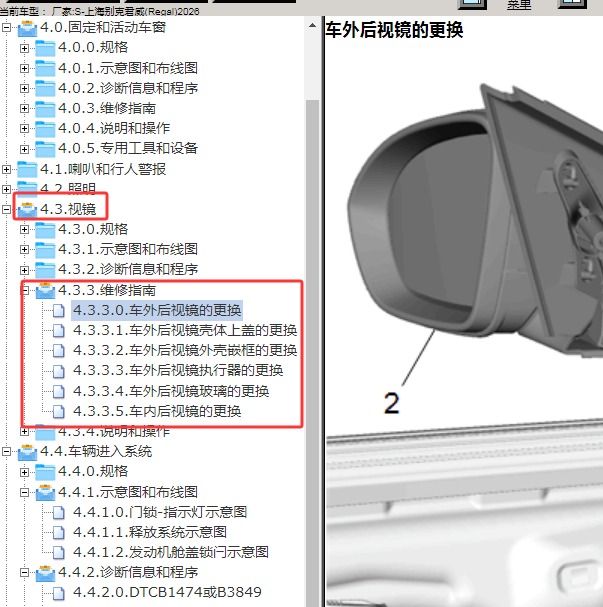Click the document icon of 4.4.2.0.DTCB1474或B3849
The width and height of the screenshot is (603, 607).
click(x=58, y=593)
